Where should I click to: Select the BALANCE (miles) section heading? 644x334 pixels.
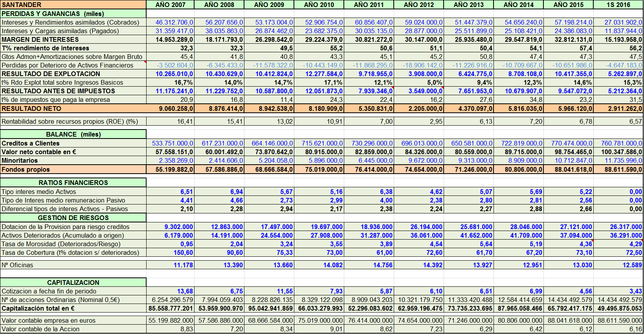coord(73,134)
